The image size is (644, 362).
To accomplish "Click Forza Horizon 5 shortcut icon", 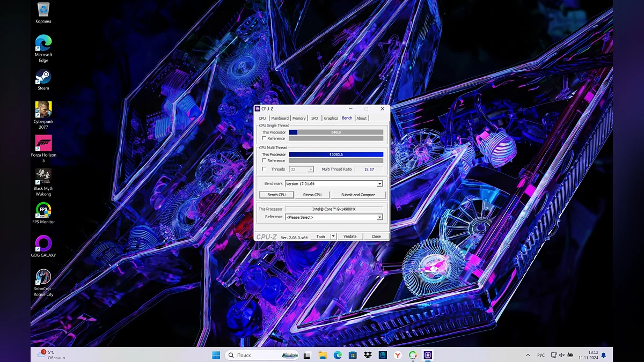I will tap(43, 143).
